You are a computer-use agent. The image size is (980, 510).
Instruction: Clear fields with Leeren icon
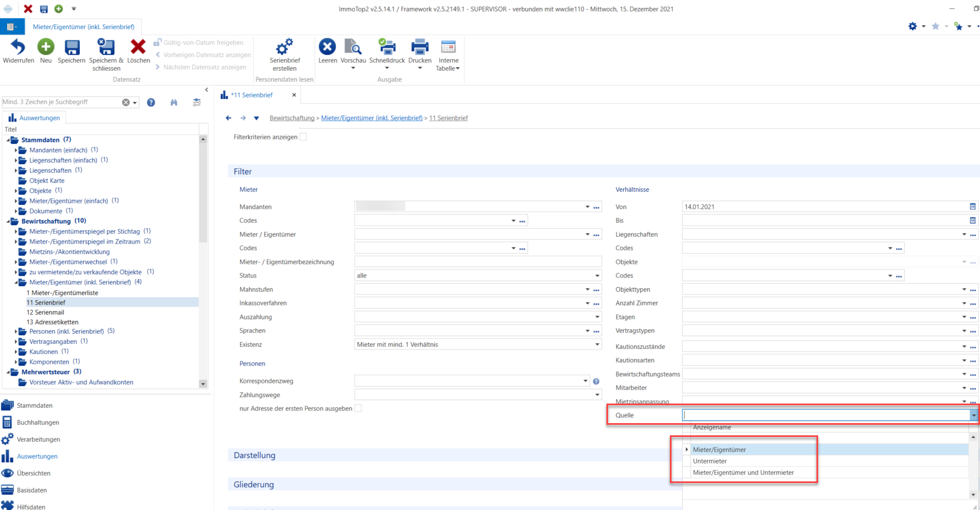[x=328, y=47]
